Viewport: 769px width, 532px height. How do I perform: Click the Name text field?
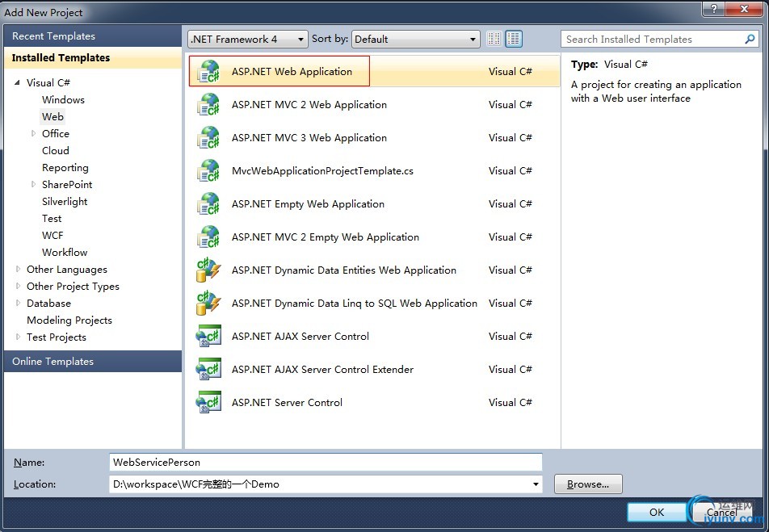tap(326, 463)
